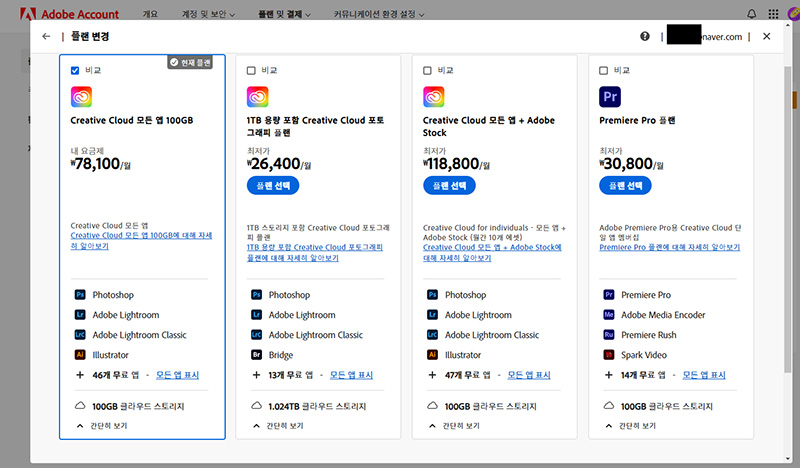Open the help question mark icon
Viewport: 800px width, 468px height.
(x=645, y=36)
